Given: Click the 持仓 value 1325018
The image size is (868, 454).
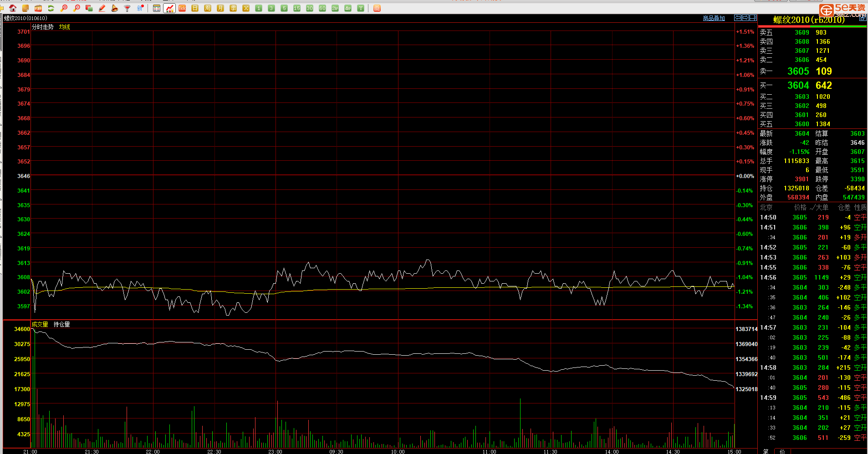Looking at the screenshot, I should (x=797, y=188).
